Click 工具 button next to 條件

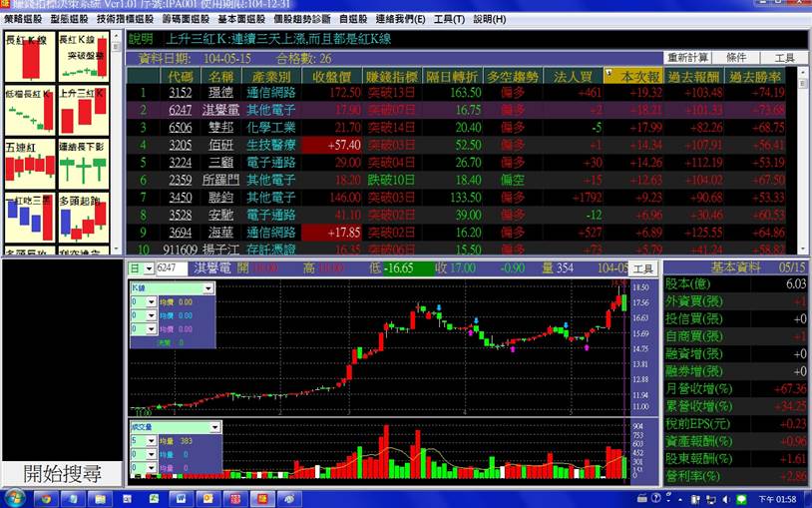(x=784, y=58)
